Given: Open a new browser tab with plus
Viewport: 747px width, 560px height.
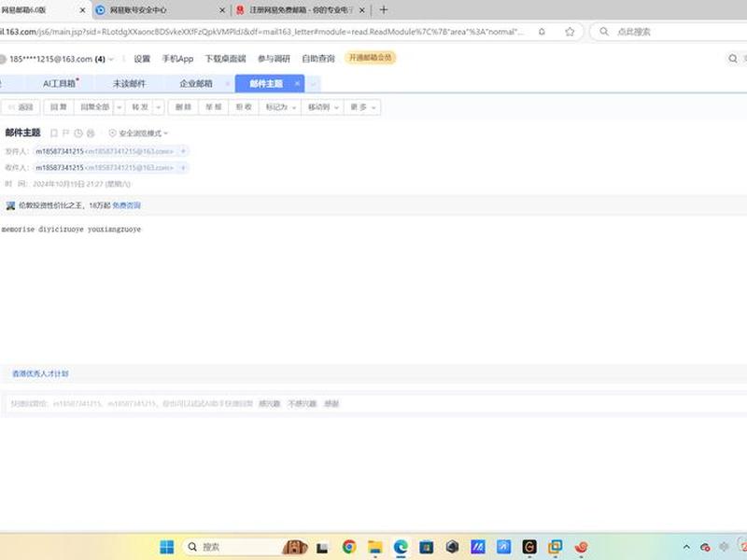Looking at the screenshot, I should pos(384,9).
